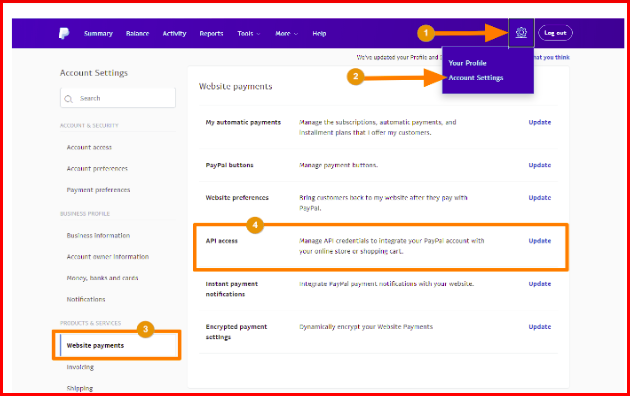Select Your Profile from the menu
Image resolution: width=630 pixels, height=397 pixels.
467,63
